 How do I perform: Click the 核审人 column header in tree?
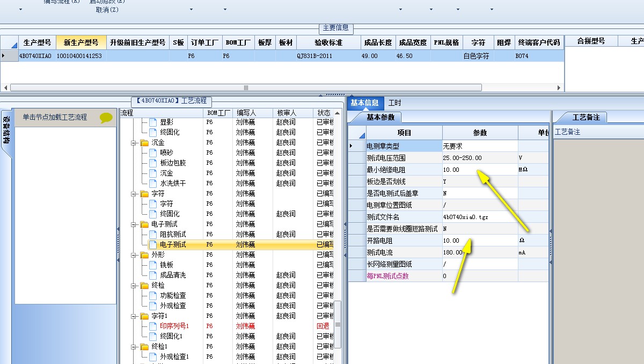(293, 113)
